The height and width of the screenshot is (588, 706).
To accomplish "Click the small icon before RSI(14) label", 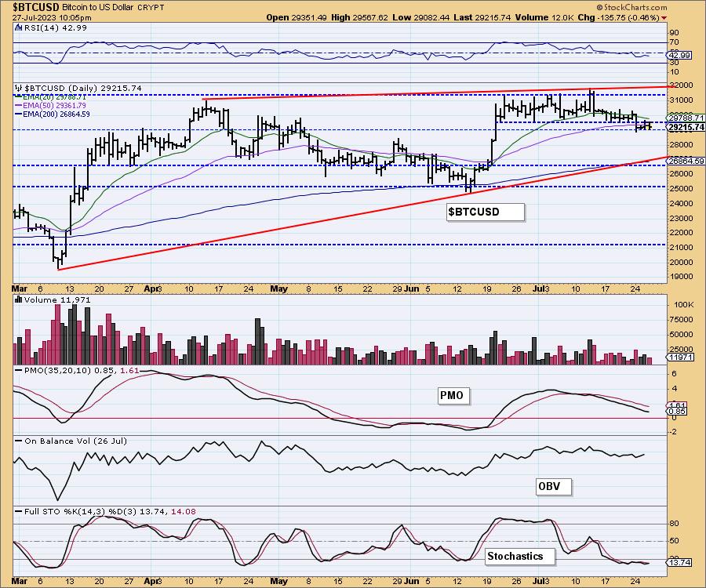I will pyautogui.click(x=18, y=27).
